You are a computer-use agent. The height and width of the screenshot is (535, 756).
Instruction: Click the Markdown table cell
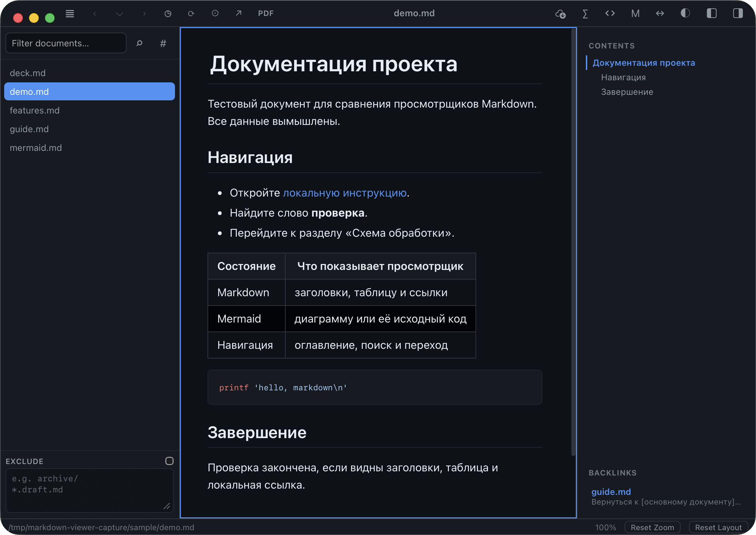pos(246,292)
